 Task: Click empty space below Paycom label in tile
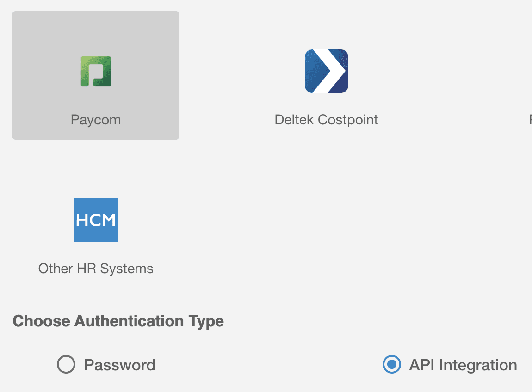(x=96, y=133)
